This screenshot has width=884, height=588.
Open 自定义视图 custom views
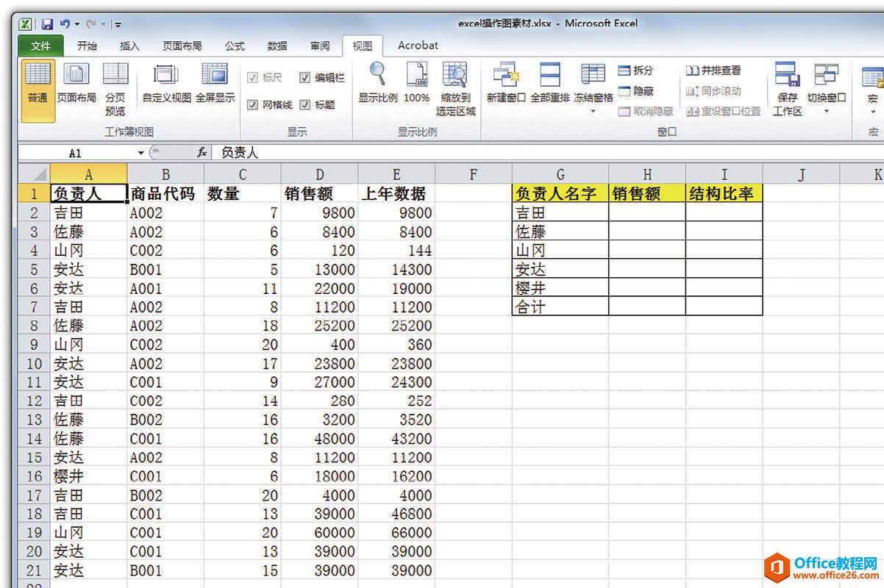(166, 83)
